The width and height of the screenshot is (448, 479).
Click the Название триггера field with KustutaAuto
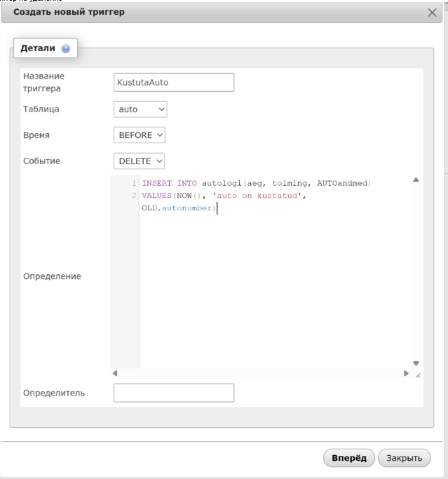click(173, 82)
